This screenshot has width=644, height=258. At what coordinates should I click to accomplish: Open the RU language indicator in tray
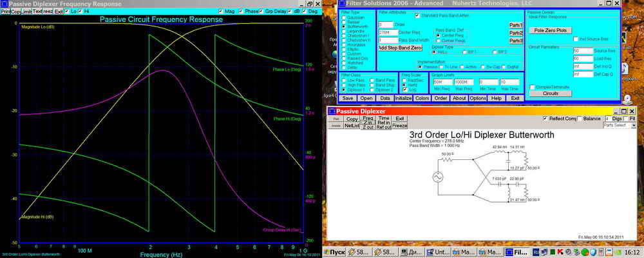(x=536, y=252)
